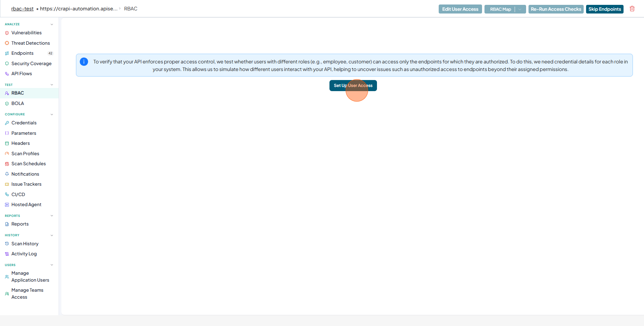The width and height of the screenshot is (644, 326).
Task: Click the Manage Teams Access icon
Action: pos(7,293)
